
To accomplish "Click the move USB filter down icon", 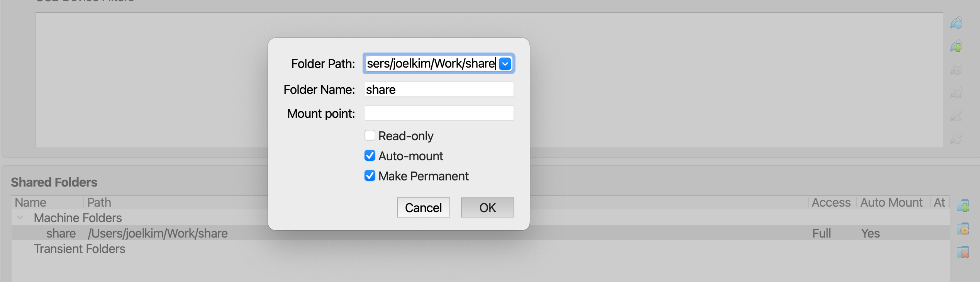I will pyautogui.click(x=956, y=139).
